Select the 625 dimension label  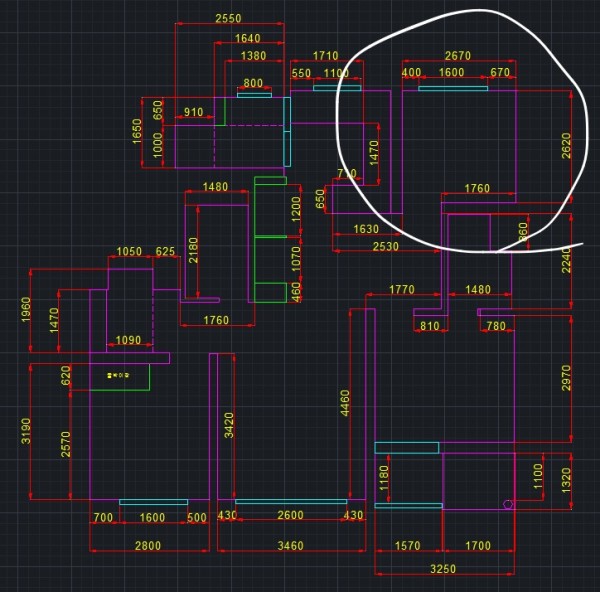pyautogui.click(x=165, y=251)
